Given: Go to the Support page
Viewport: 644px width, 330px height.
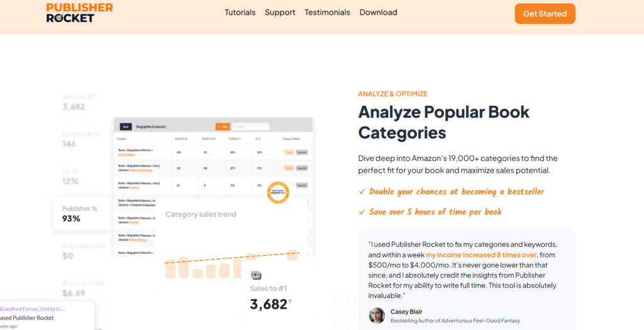Looking at the screenshot, I should (x=280, y=13).
